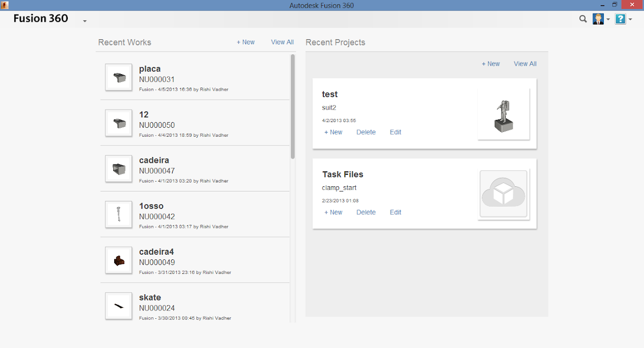The image size is (644, 348).
Task: Open the 12 model thumbnail
Action: (119, 123)
